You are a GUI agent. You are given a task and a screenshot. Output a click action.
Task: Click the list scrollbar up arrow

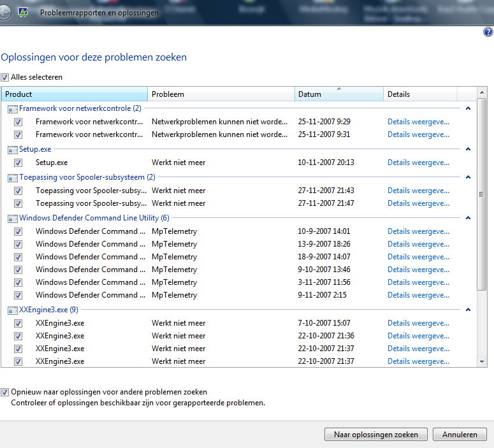pyautogui.click(x=482, y=92)
